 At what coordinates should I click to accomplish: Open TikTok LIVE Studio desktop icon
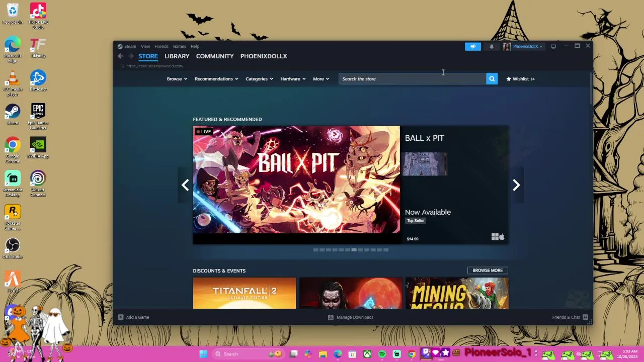pyautogui.click(x=38, y=16)
